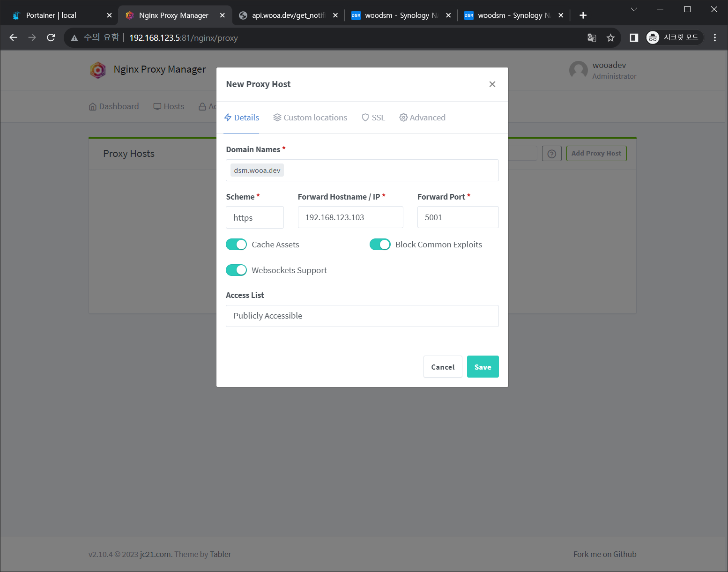This screenshot has width=728, height=572.
Task: Open the wooadev user avatar menu
Action: [578, 70]
